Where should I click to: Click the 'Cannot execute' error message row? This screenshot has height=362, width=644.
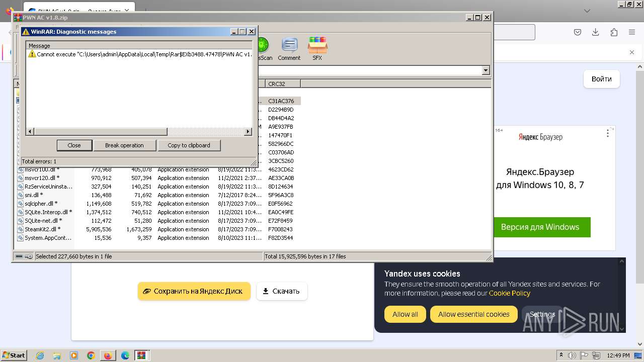coord(140,54)
